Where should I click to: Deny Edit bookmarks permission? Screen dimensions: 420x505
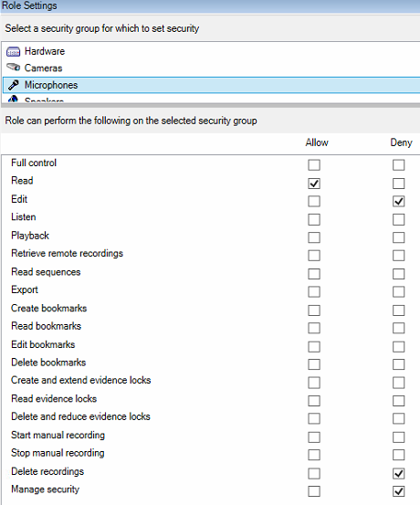click(398, 346)
